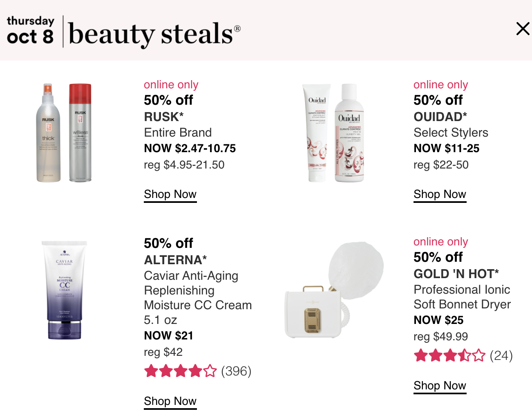
Task: Open the soft bonnet dryer product image
Action: 334,290
